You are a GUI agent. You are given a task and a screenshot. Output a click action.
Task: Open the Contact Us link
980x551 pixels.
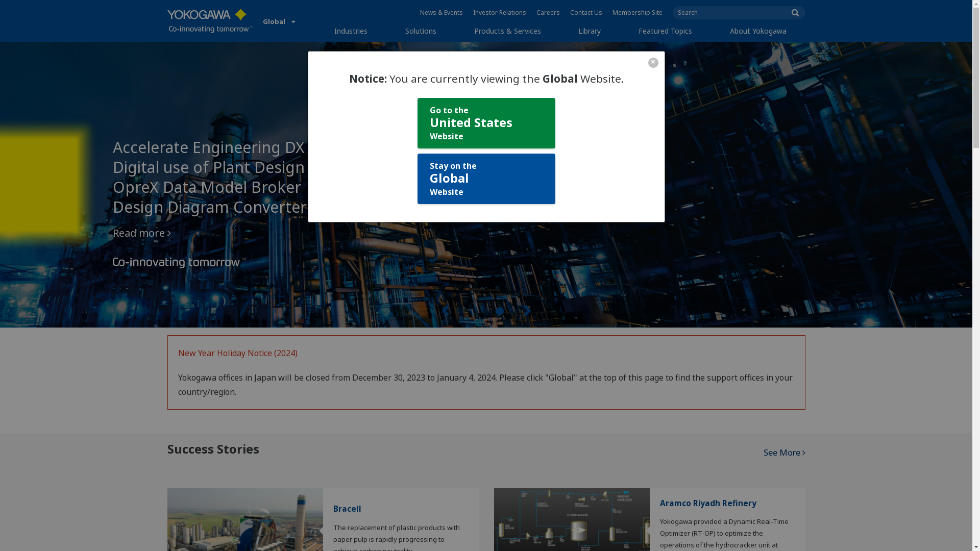click(x=586, y=13)
